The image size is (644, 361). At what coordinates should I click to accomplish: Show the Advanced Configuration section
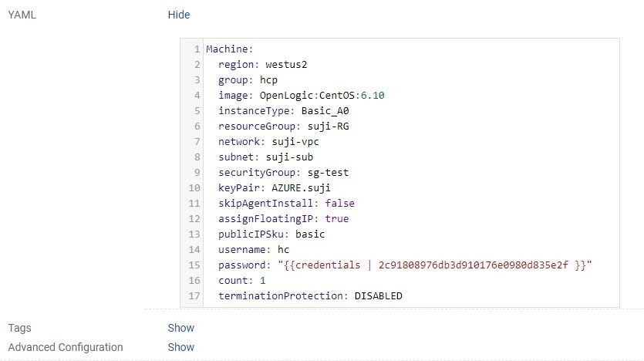(x=180, y=347)
